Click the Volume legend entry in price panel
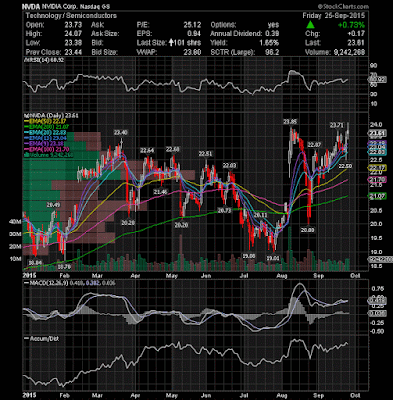The width and height of the screenshot is (393, 400). pyautogui.click(x=48, y=155)
